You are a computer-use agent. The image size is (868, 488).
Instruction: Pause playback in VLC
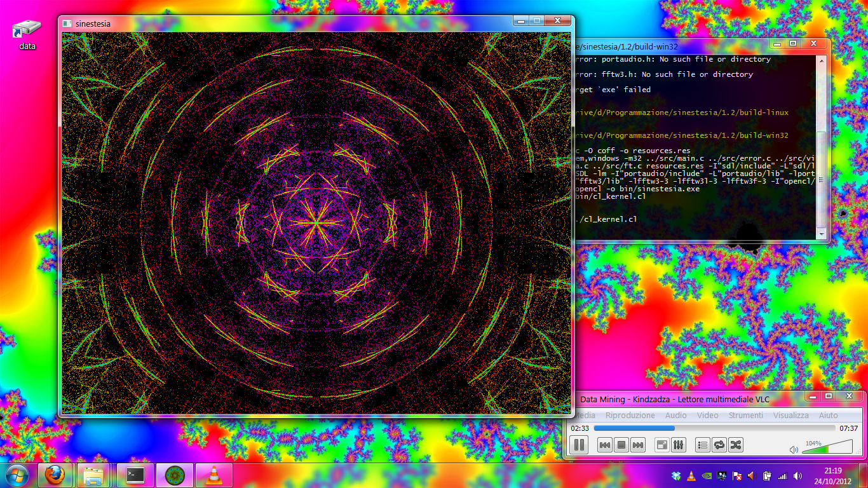tap(579, 445)
